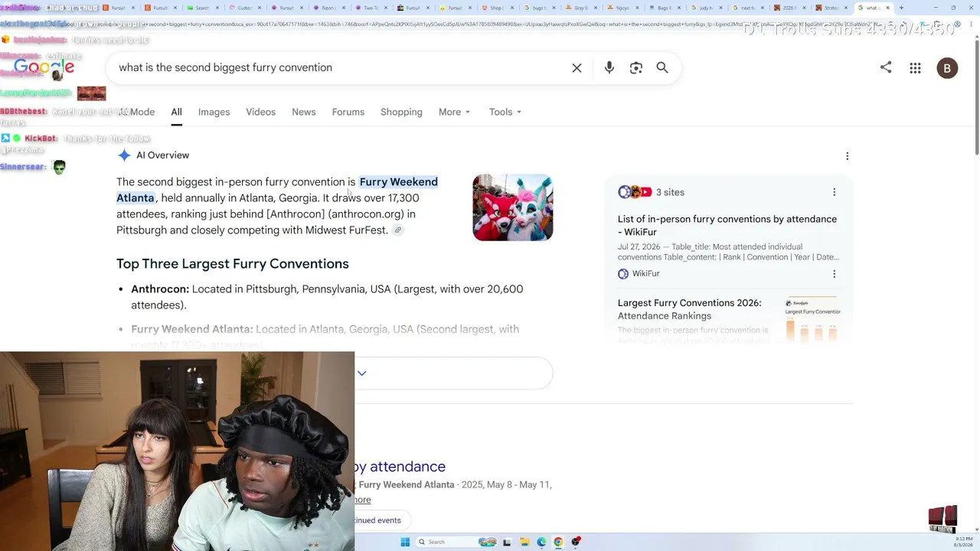Open options for the 3 sites card
This screenshot has width=980, height=551.
834,192
